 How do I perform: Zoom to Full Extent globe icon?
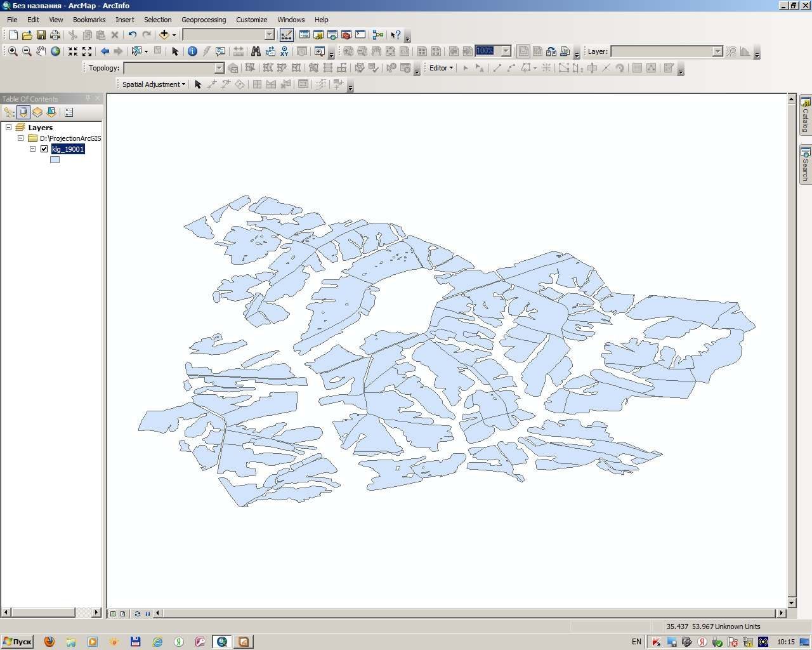[55, 51]
